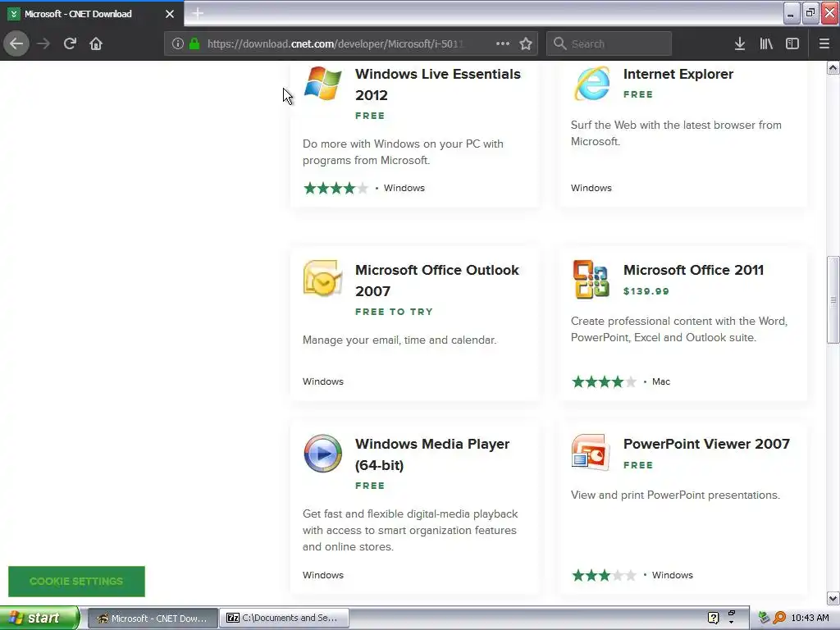
Task: Open the Windows start menu
Action: (39, 618)
